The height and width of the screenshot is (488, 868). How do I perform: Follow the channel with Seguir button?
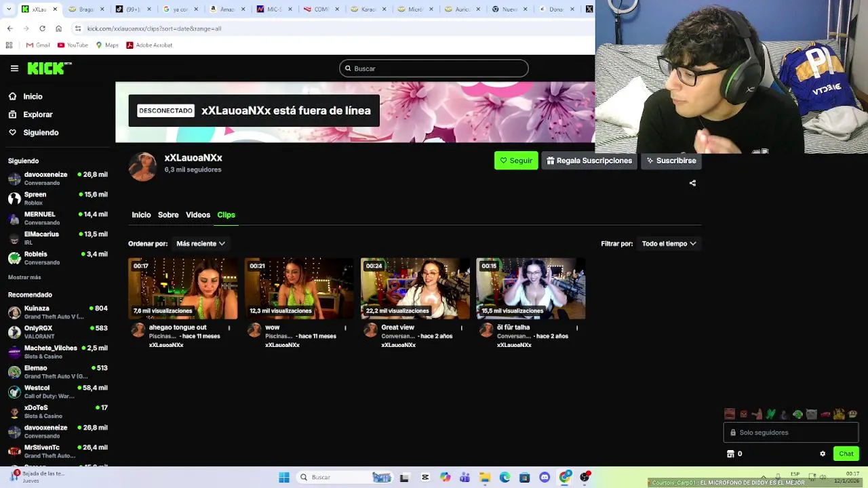coord(516,161)
